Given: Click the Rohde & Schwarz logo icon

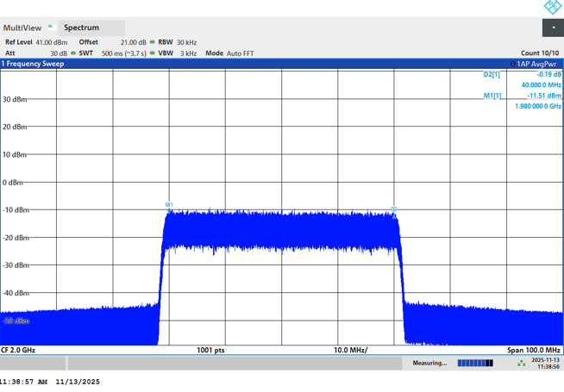Looking at the screenshot, I should tap(553, 7).
